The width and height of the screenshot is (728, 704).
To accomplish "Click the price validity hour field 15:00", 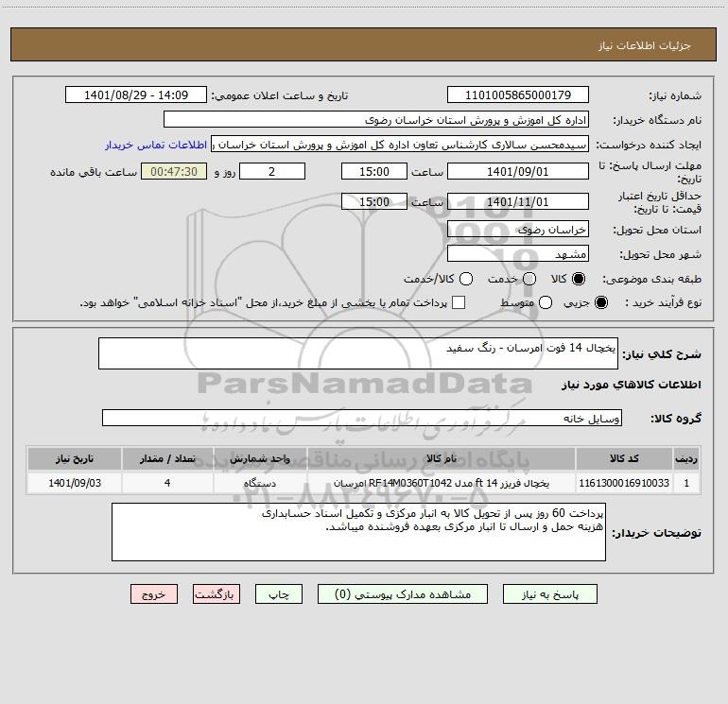I will (x=374, y=202).
